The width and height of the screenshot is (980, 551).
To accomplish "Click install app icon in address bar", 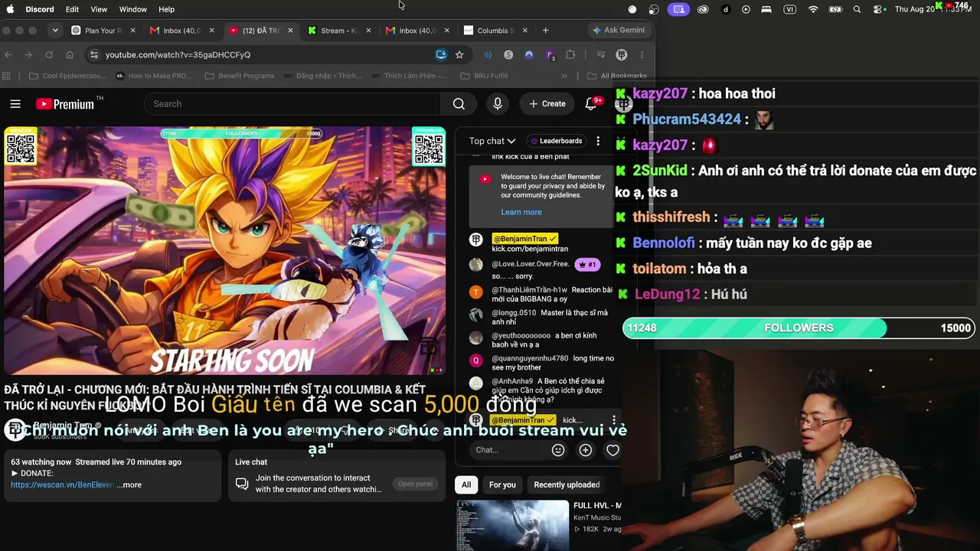I will (441, 55).
